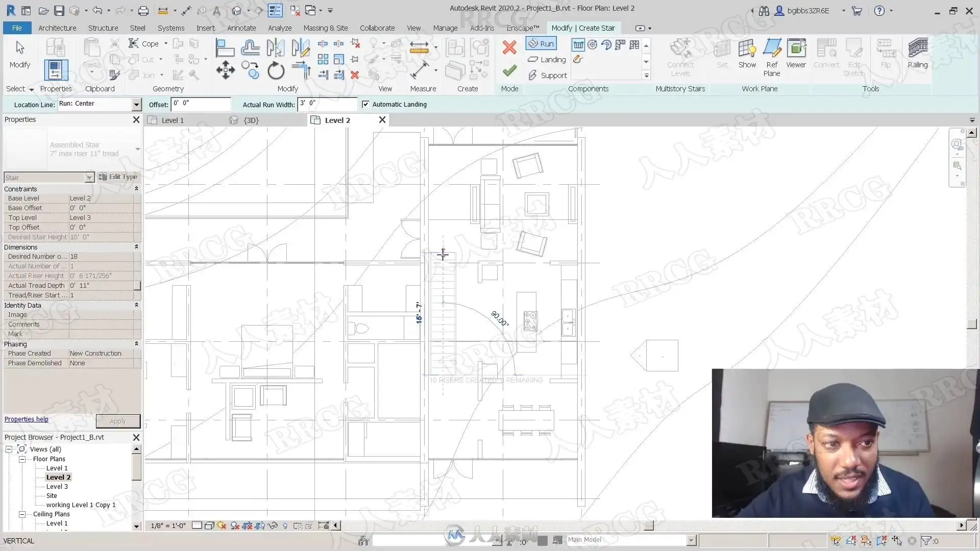This screenshot has height=551, width=980.
Task: Select the Align tool
Action: tap(225, 48)
